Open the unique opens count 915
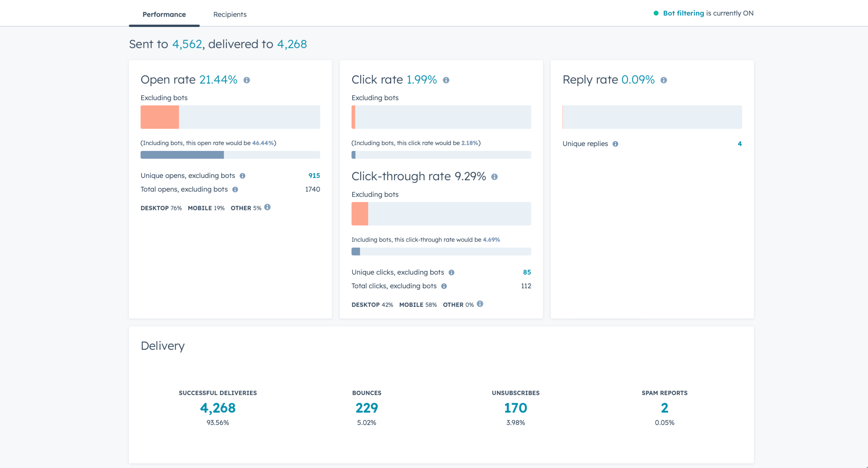Viewport: 868px width, 468px height. 314,175
